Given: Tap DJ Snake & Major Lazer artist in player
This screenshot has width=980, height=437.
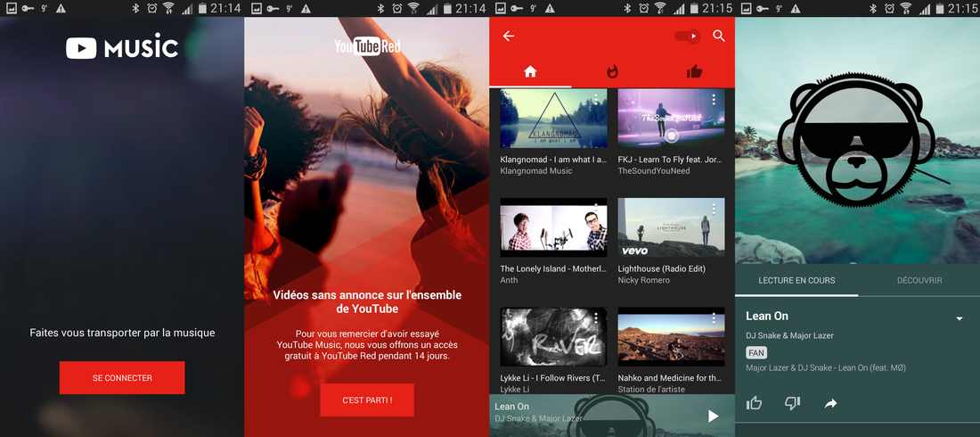Looking at the screenshot, I should [790, 335].
